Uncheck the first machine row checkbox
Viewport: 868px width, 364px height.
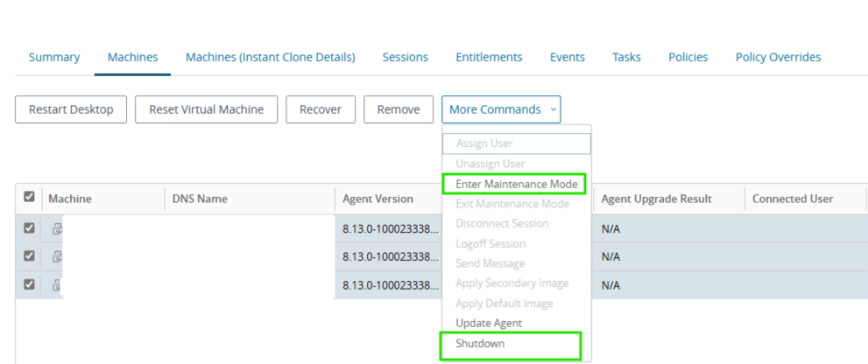(30, 228)
